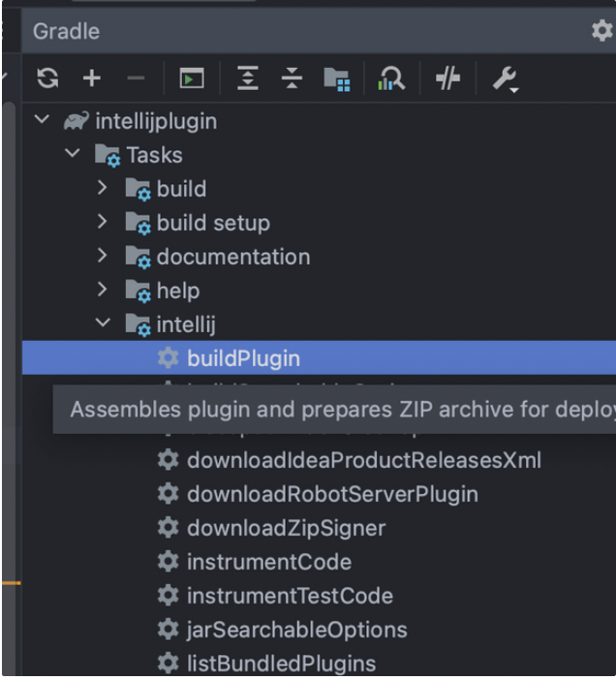Screen dimensions: 616x680
Task: Click Execute Gradle Task icon
Action: [x=192, y=78]
